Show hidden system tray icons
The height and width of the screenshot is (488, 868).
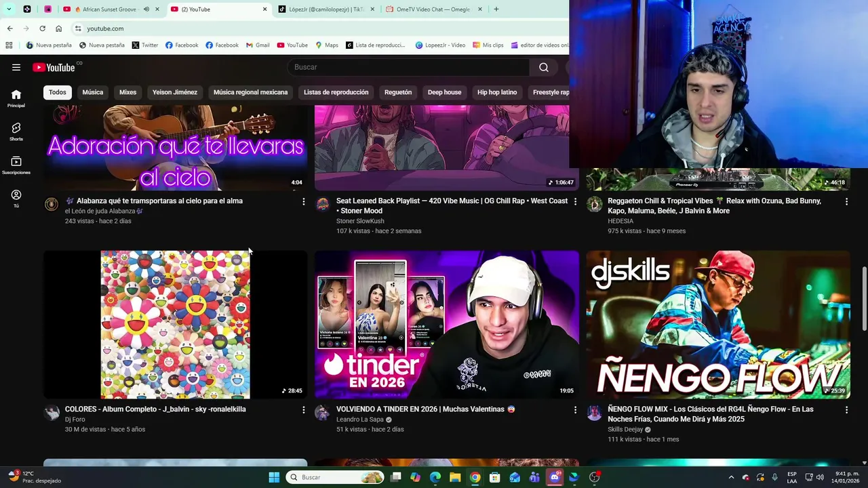point(731,477)
